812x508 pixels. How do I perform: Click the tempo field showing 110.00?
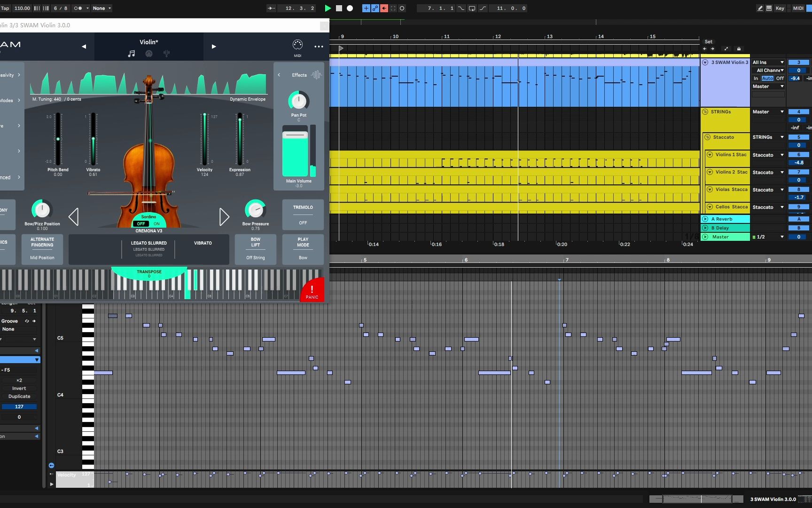pos(22,8)
